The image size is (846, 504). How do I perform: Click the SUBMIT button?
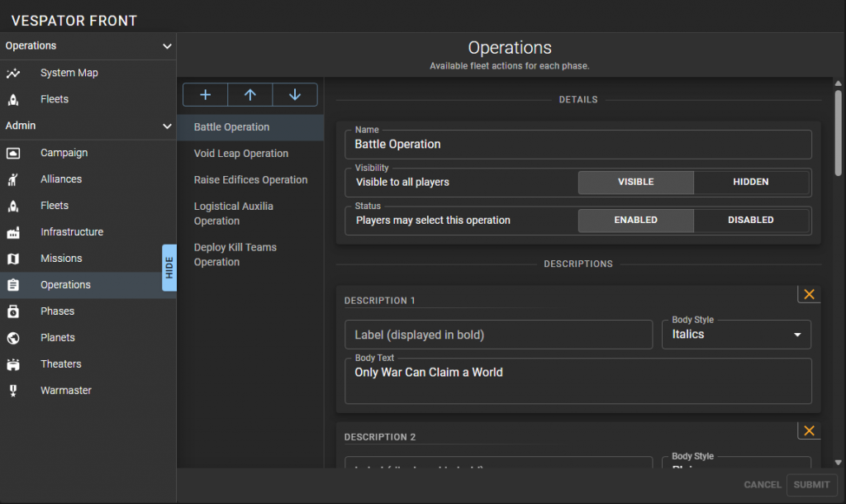point(811,485)
